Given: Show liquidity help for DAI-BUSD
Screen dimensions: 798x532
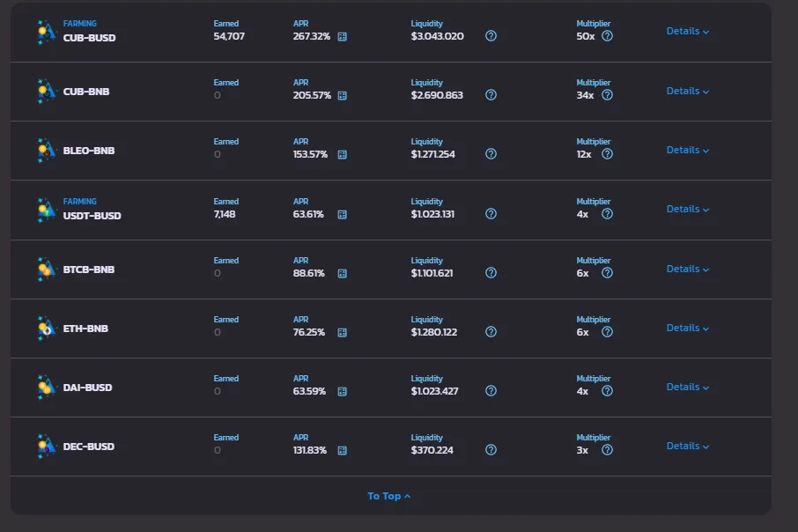Looking at the screenshot, I should [x=491, y=391].
